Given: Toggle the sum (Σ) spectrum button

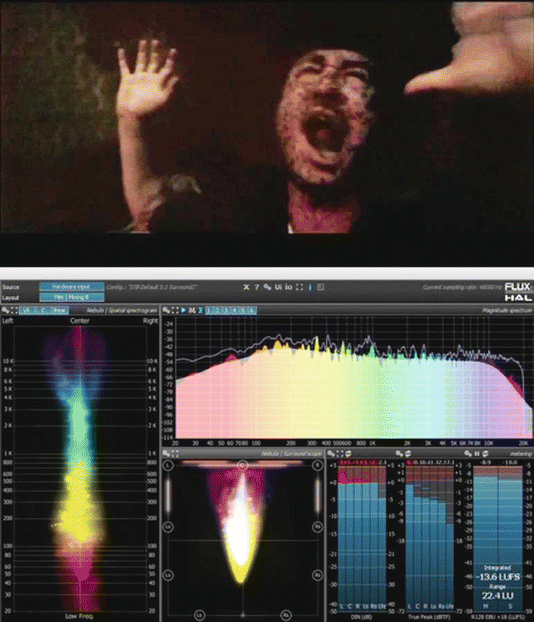Looking at the screenshot, I should pos(201,310).
